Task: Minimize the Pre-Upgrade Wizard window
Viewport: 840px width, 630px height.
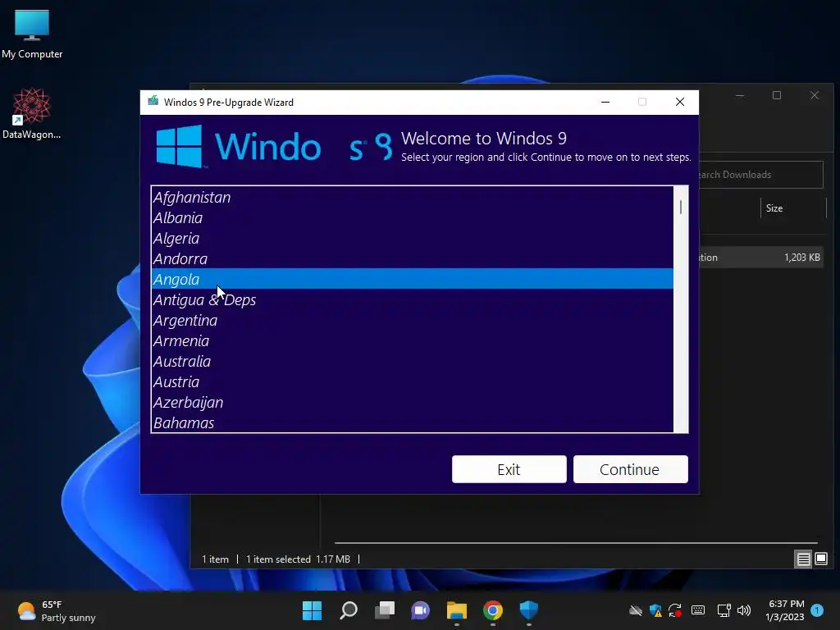Action: (x=605, y=102)
